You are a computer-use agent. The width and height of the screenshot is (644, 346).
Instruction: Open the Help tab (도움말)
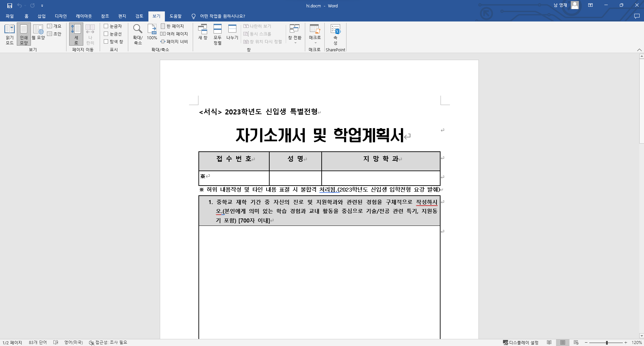click(x=176, y=16)
